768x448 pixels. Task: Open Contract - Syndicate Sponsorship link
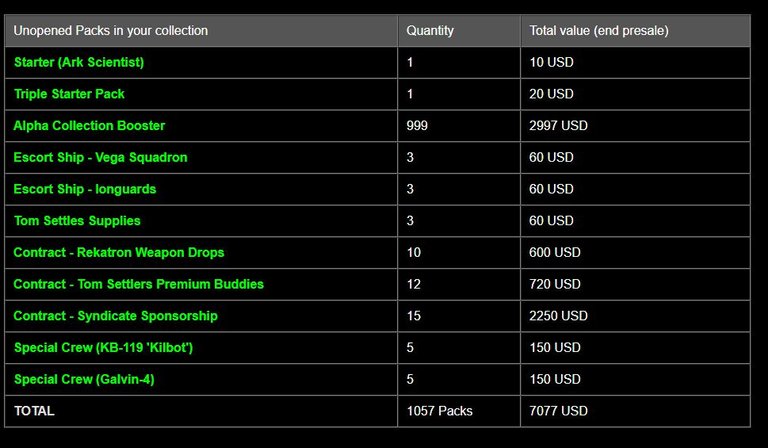[x=115, y=316]
